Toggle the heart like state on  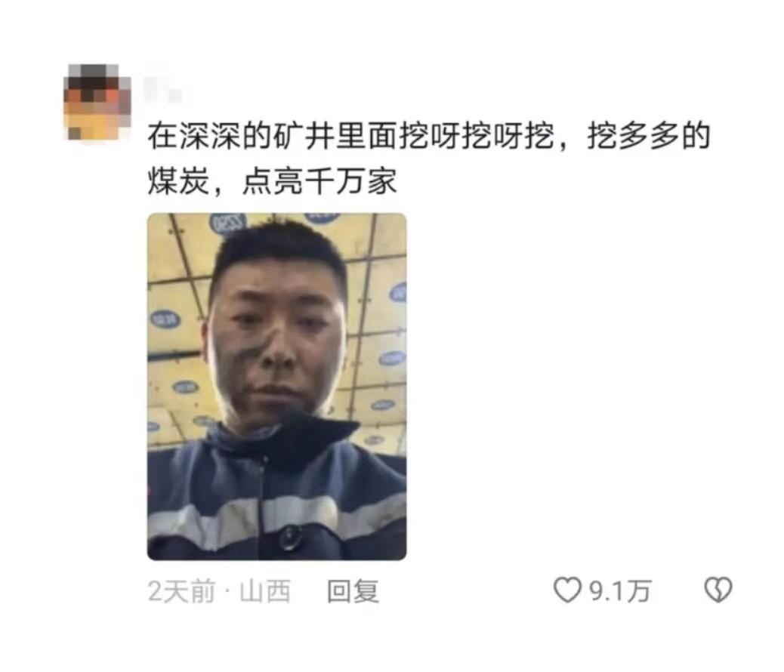567,590
